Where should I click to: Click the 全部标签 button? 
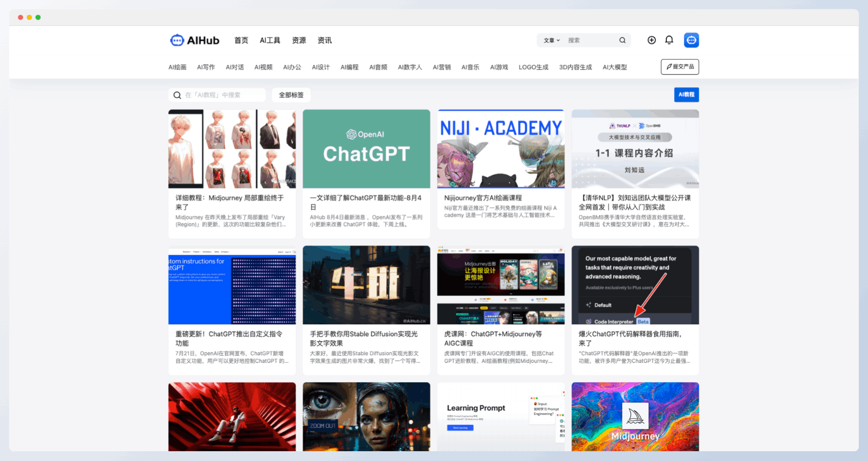pyautogui.click(x=291, y=95)
